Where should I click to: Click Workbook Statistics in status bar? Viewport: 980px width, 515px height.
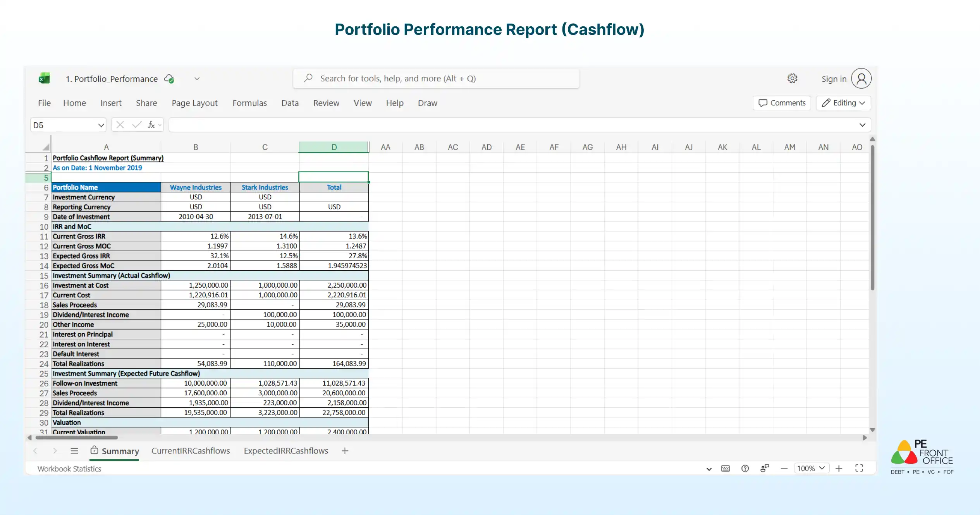click(x=69, y=469)
